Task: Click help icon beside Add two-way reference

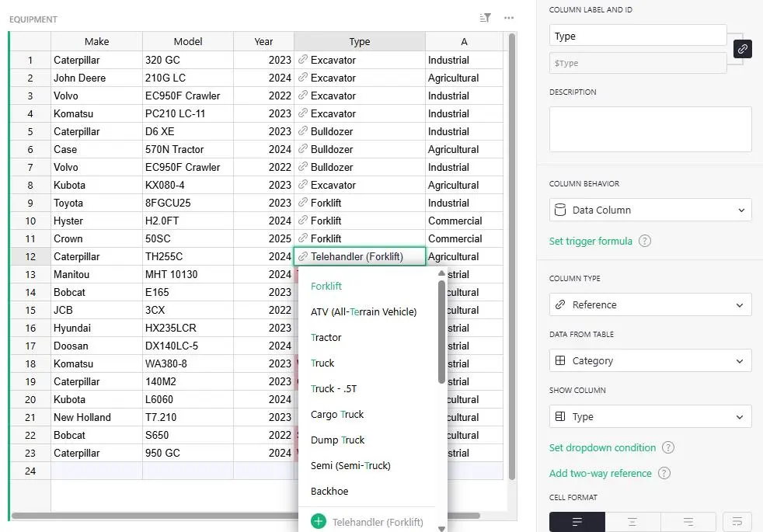Action: point(664,473)
